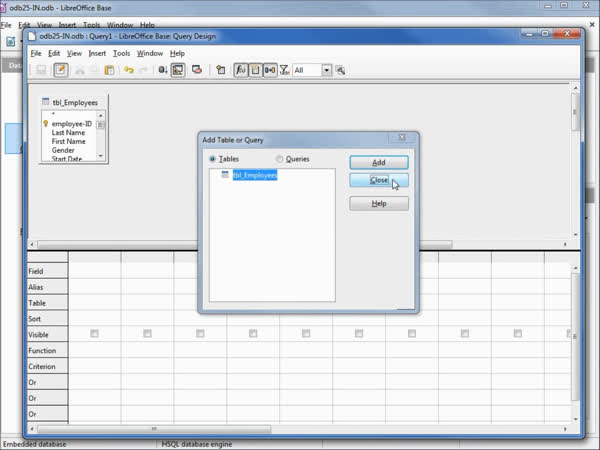Click table pane horizontal scrollbar left arrow
Viewport: 600px width, 450px height.
click(32, 244)
